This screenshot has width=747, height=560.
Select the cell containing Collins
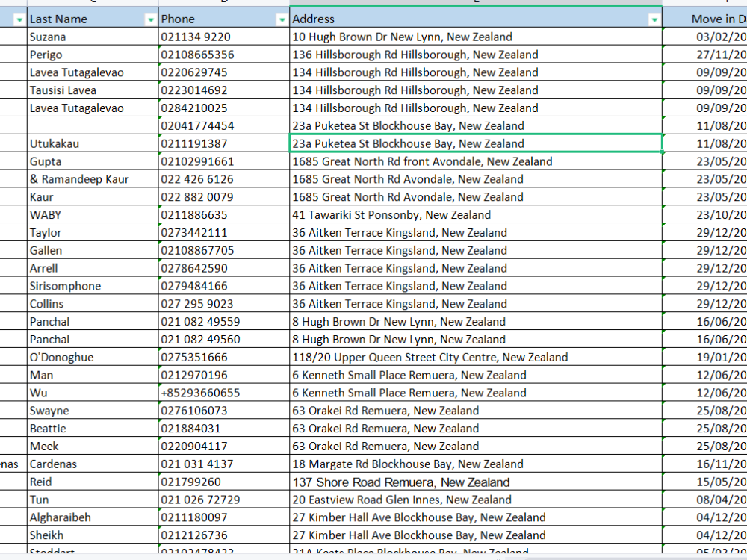(x=93, y=304)
